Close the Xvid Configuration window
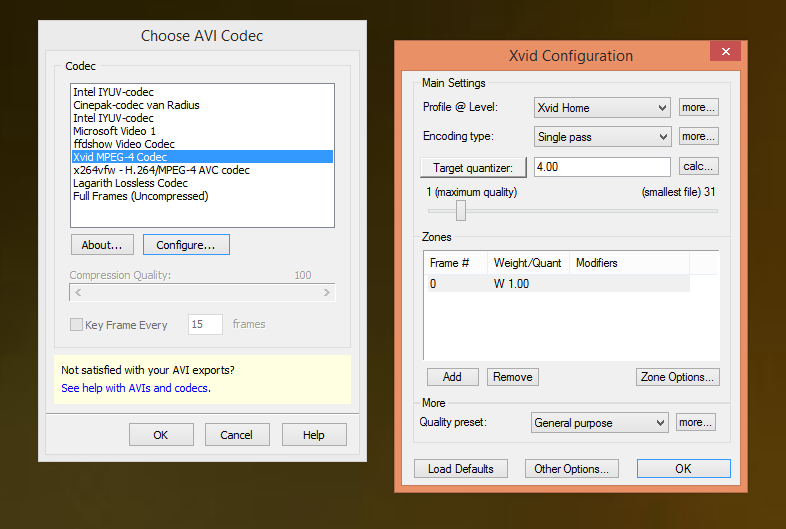This screenshot has width=786, height=529. 725,51
